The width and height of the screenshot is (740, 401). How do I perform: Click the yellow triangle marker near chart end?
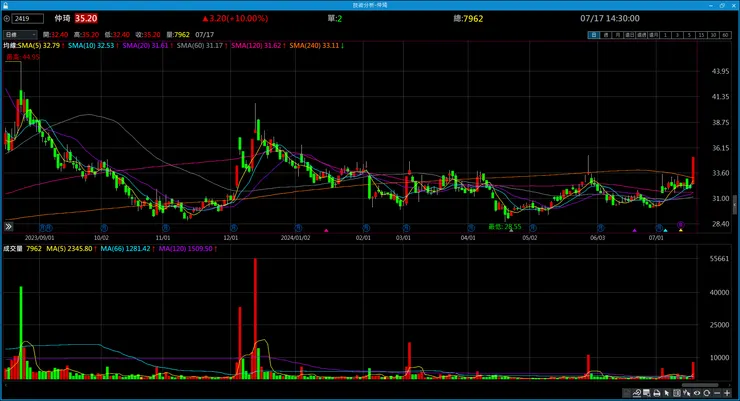coord(681,230)
